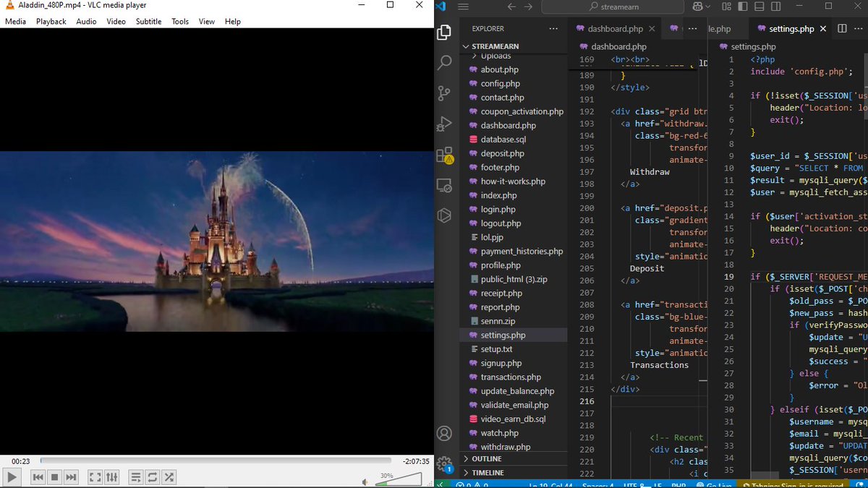Open the remote window indicator in status bar

pyautogui.click(x=441, y=484)
